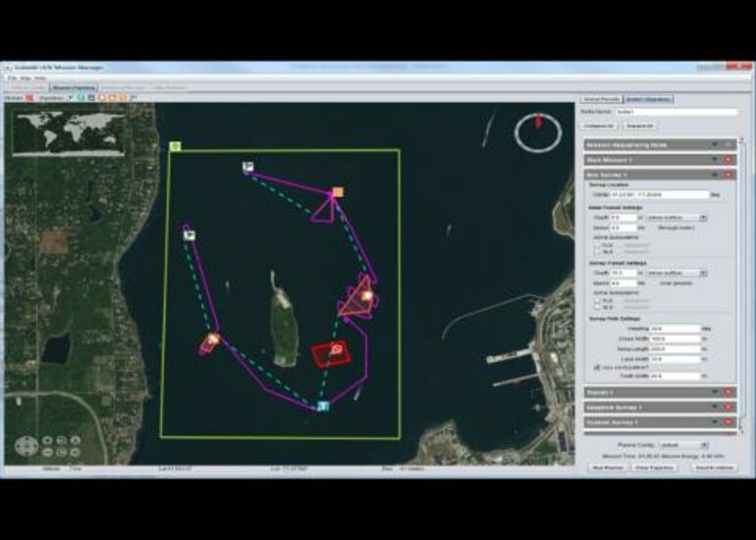The width and height of the screenshot is (756, 540).
Task: Click red delete icon for Custom Survey 1
Action: click(x=728, y=422)
